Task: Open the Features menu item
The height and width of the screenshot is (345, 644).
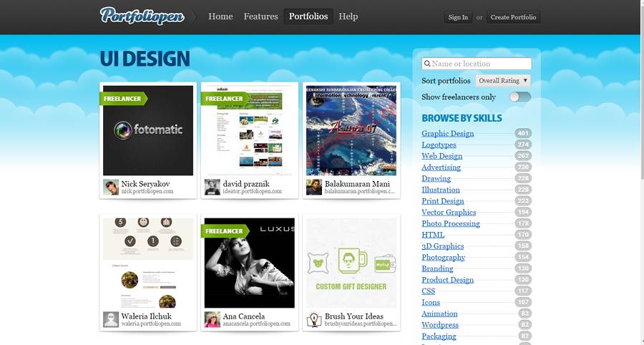Action: 260,16
